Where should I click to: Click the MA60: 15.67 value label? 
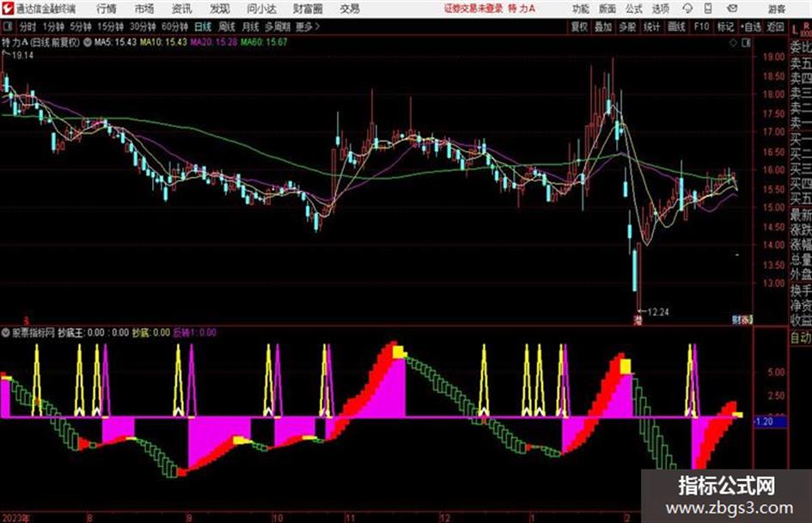coord(263,42)
